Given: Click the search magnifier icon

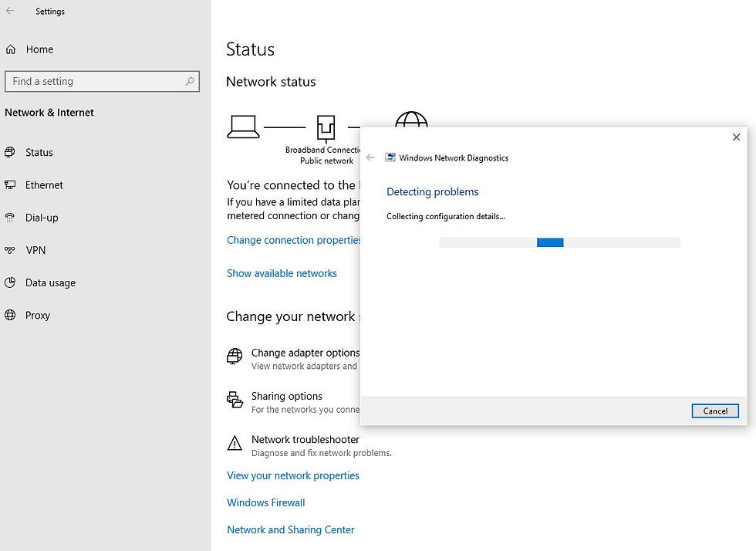Looking at the screenshot, I should coord(190,81).
